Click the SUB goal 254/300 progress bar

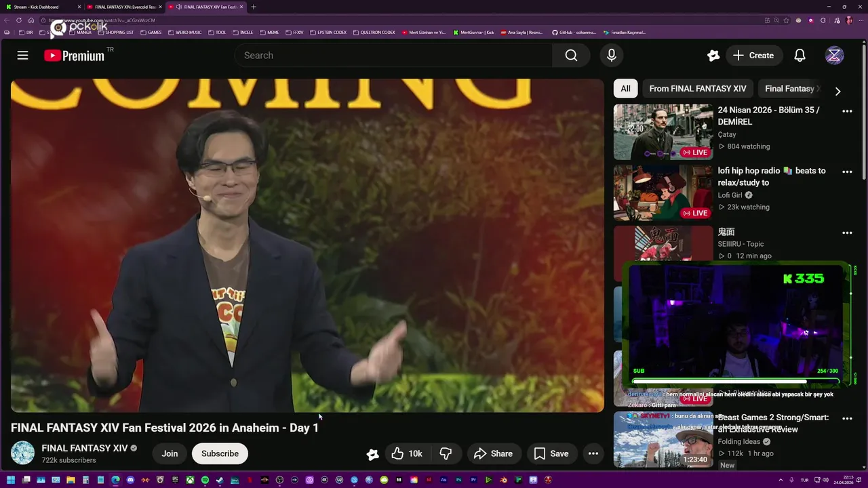[736, 380]
